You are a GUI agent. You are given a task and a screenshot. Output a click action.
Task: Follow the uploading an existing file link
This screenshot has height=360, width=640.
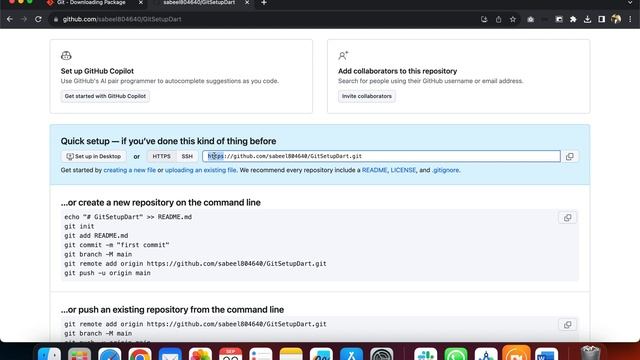[200, 170]
